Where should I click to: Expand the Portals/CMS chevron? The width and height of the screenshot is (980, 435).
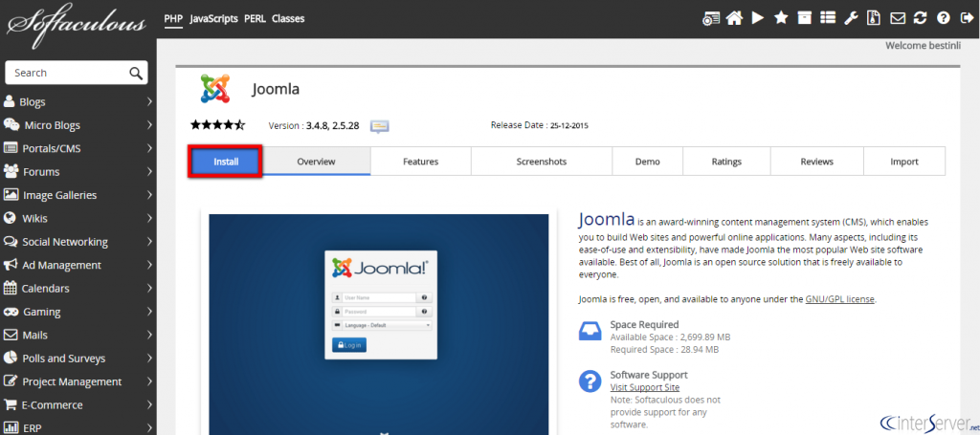coord(149,148)
